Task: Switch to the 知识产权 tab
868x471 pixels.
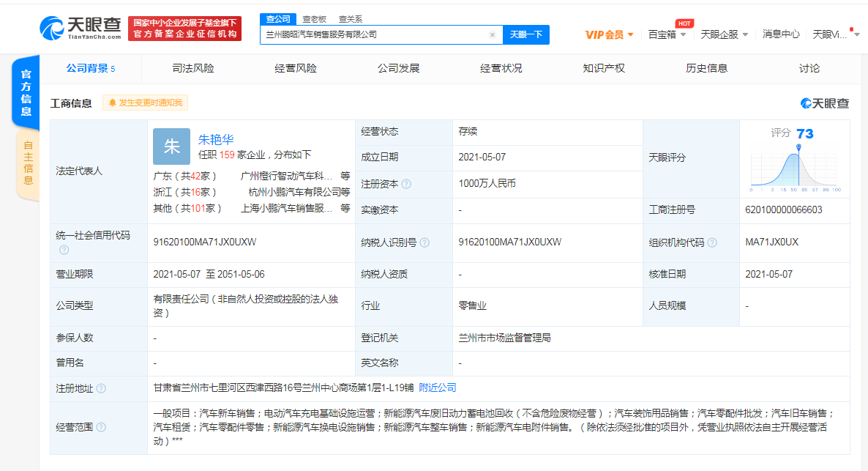Action: pos(605,66)
